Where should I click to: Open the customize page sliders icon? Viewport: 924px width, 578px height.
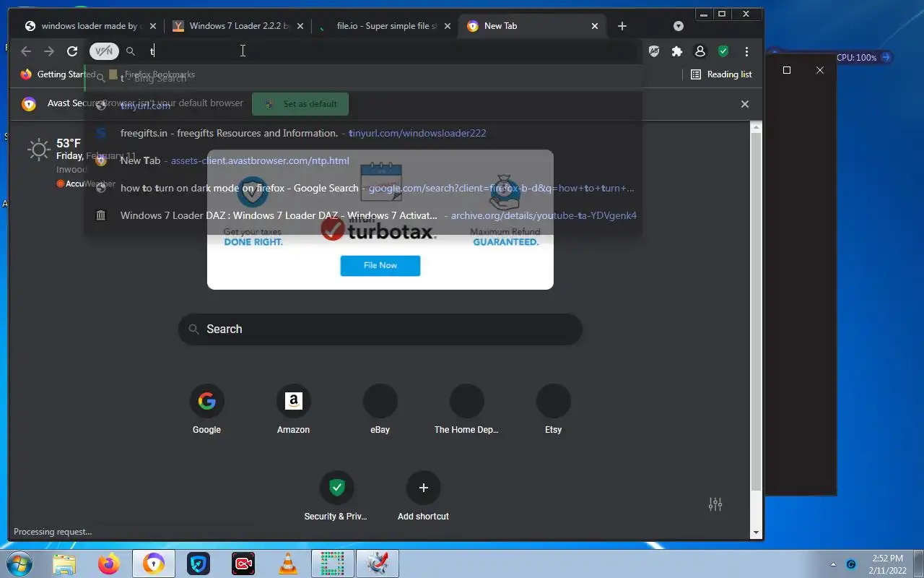(x=715, y=504)
